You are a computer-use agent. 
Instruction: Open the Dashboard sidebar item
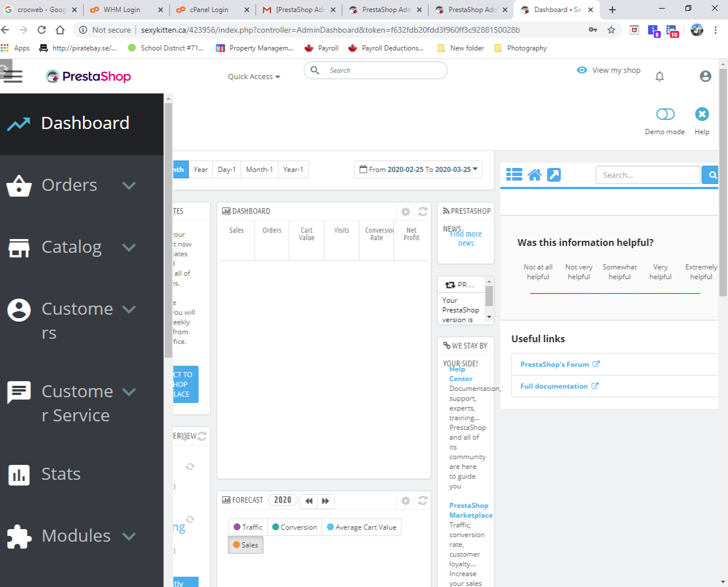[81, 124]
